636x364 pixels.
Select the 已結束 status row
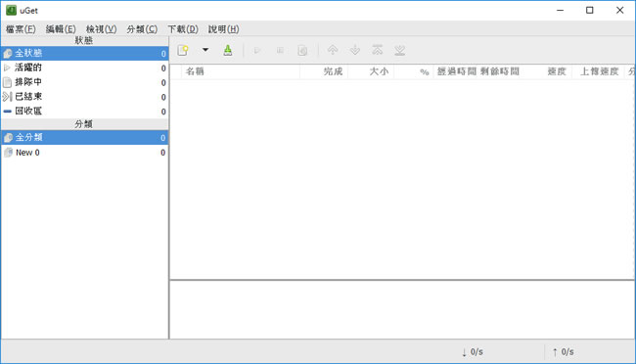pyautogui.click(x=85, y=97)
